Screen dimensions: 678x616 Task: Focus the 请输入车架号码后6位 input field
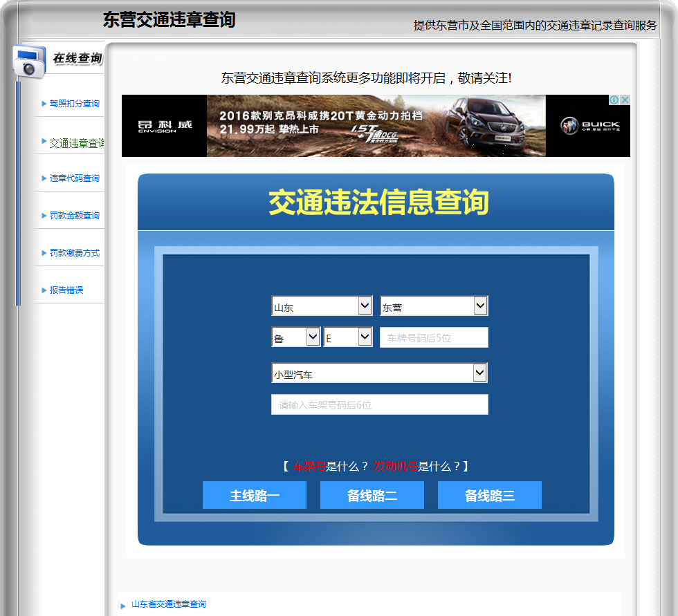(380, 404)
